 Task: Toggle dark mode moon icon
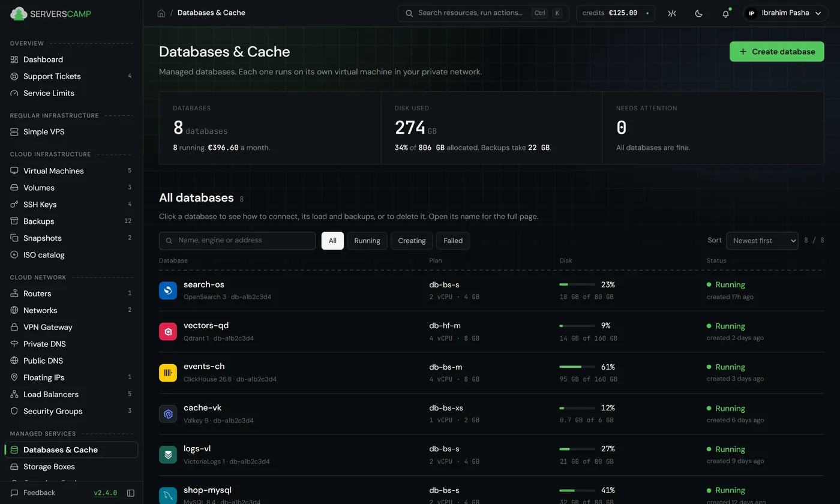tap(699, 13)
